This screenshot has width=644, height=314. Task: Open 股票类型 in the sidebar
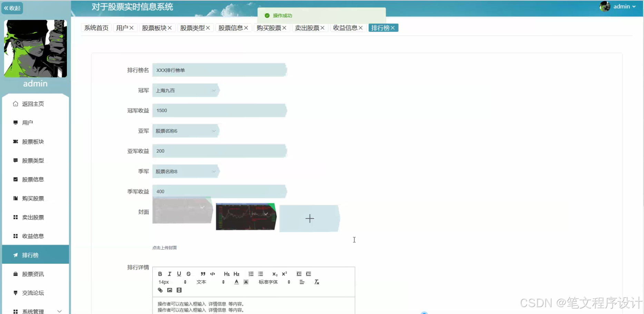click(36, 161)
